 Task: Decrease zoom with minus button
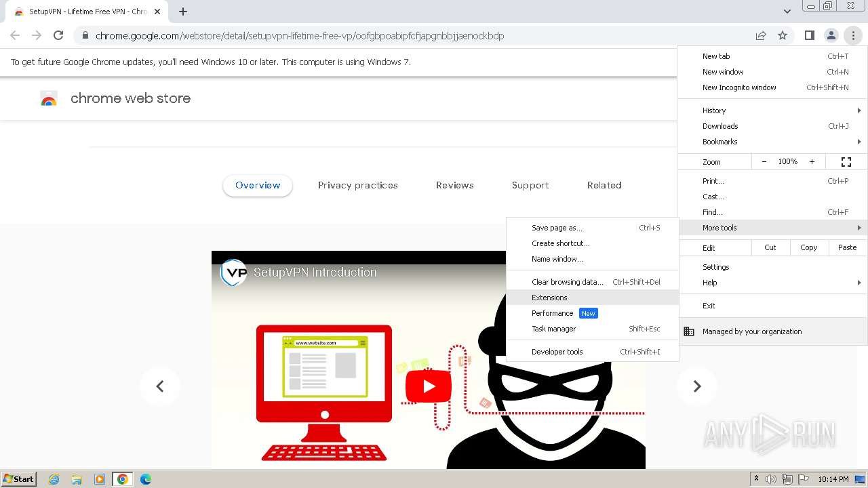coord(764,162)
